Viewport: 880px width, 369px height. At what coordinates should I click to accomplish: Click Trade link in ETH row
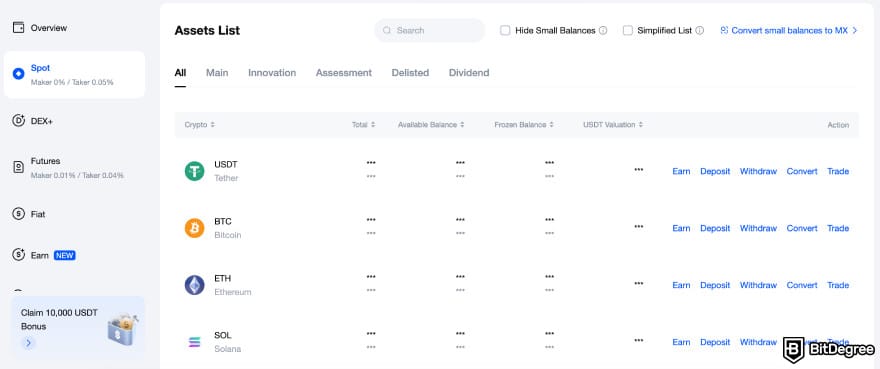pyautogui.click(x=838, y=285)
